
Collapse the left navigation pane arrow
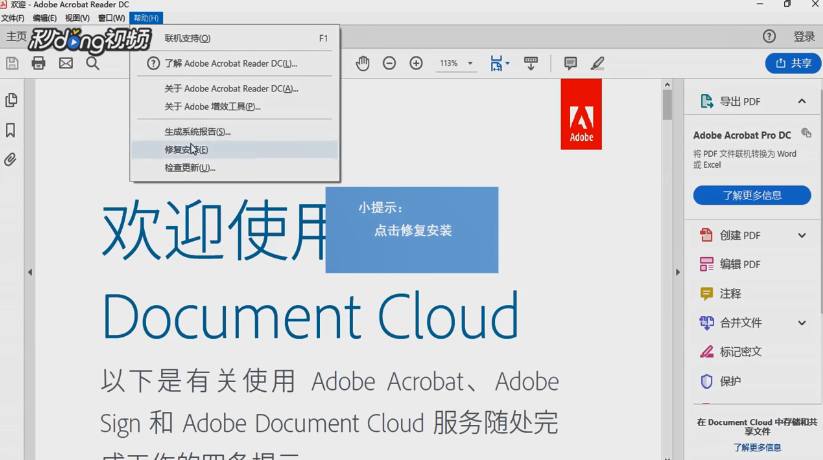click(30, 272)
